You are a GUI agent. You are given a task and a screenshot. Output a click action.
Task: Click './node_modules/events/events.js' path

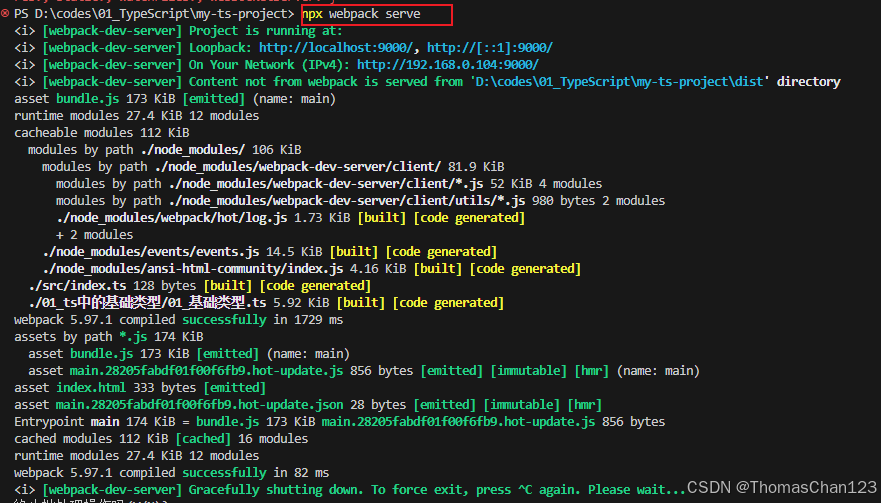[151, 252]
